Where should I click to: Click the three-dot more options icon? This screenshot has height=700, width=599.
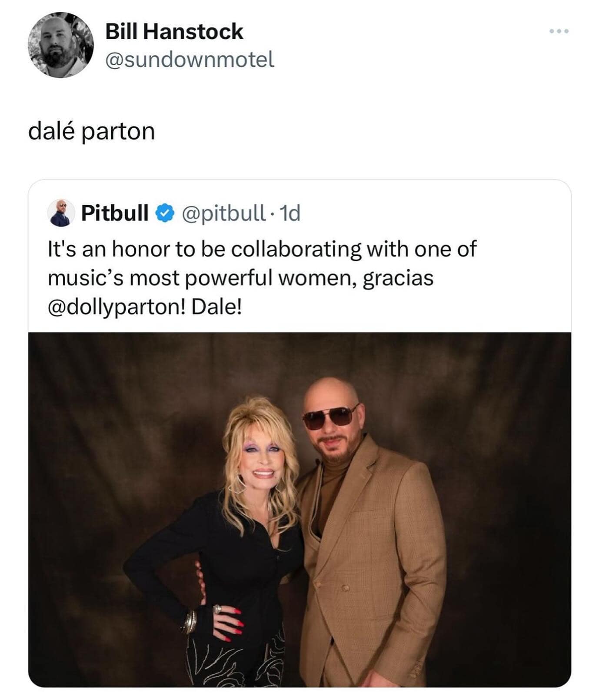(x=559, y=31)
